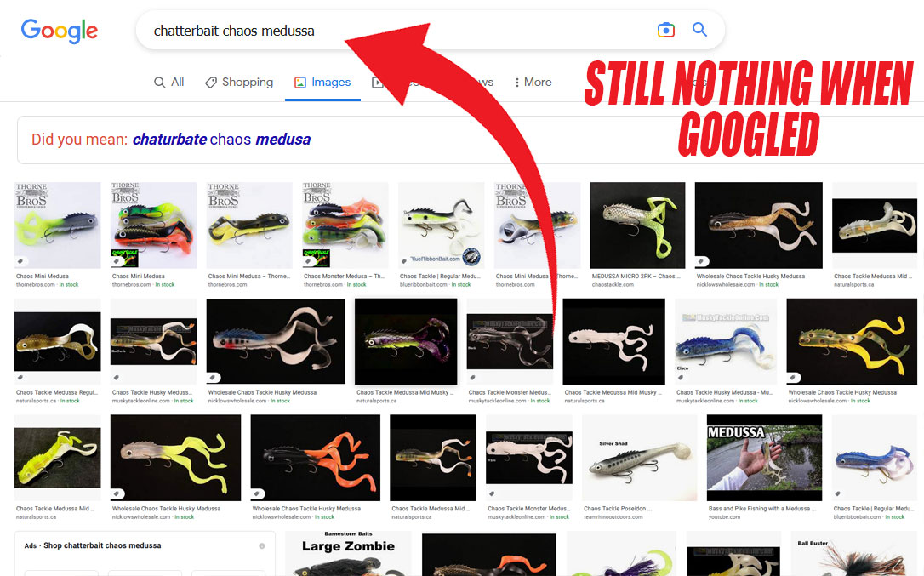Open the Large Zombie Barnstorm Baits image
The height and width of the screenshot is (576, 924).
point(348,554)
